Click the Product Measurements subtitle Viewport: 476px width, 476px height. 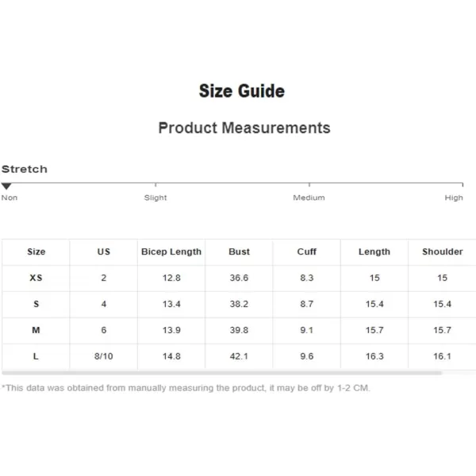(244, 128)
